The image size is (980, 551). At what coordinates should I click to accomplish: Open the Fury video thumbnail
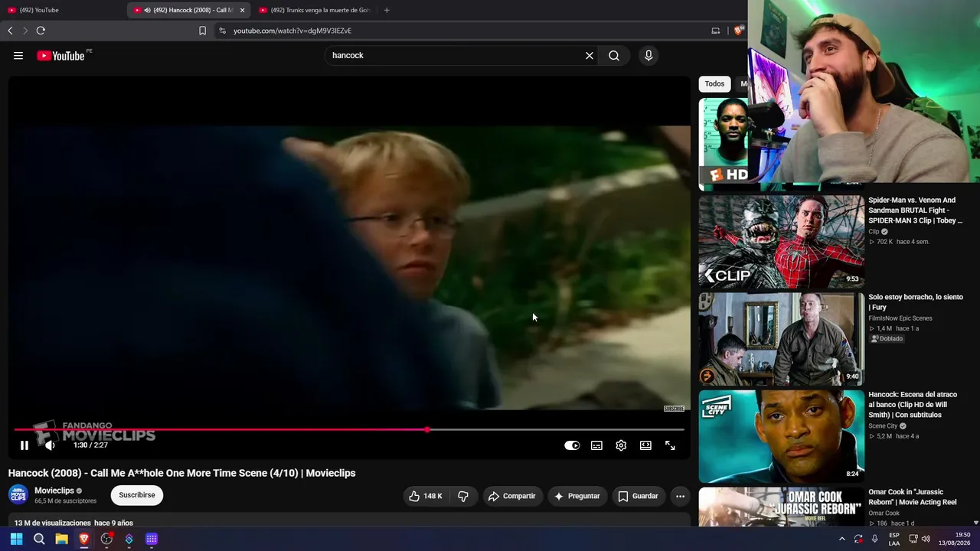click(x=781, y=339)
